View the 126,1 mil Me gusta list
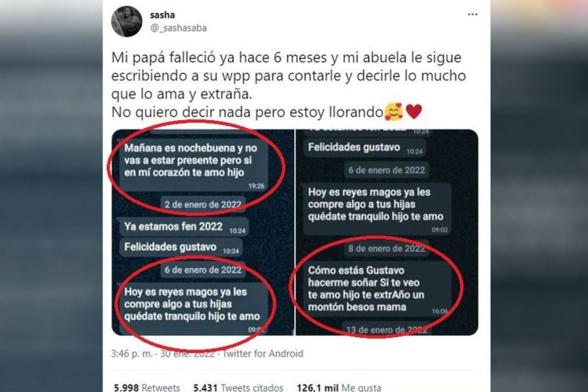Viewport: 588px width, 392px height. point(339,387)
